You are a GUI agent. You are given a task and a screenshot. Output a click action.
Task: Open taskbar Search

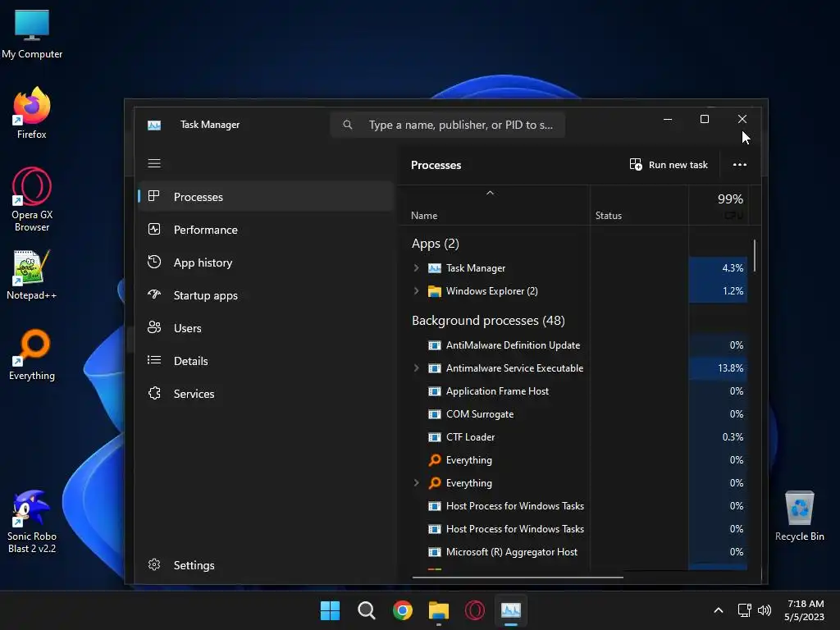point(367,610)
